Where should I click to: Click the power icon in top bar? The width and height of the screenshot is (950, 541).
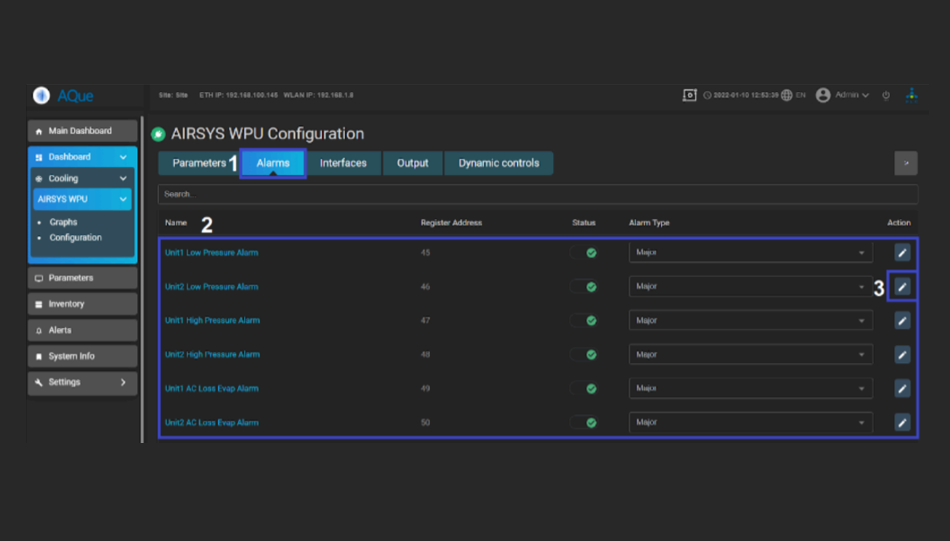(x=886, y=96)
